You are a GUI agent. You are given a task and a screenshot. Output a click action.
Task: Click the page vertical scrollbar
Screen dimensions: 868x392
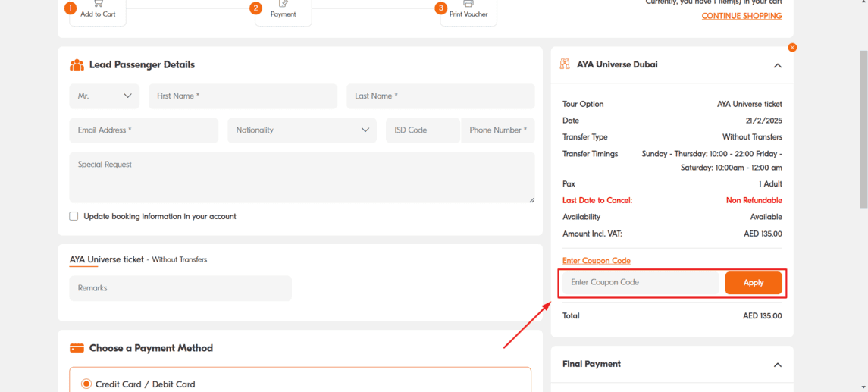863,130
